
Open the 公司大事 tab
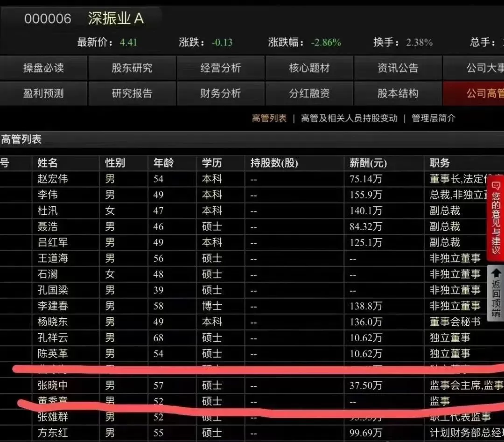tap(474, 68)
